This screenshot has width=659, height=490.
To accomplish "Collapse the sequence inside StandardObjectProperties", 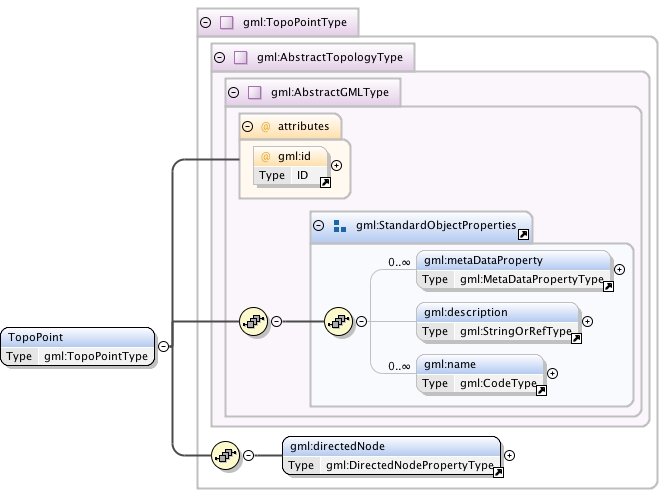I will 361,321.
